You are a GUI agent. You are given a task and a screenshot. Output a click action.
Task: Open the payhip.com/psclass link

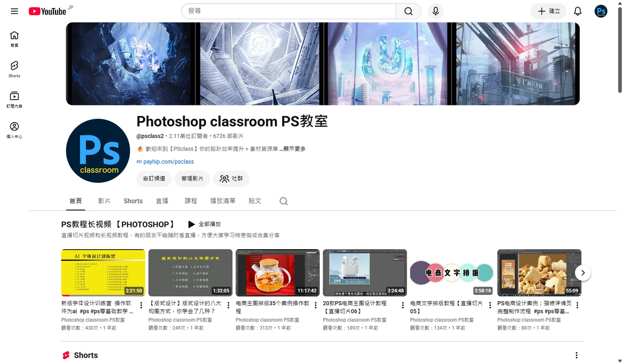(168, 162)
